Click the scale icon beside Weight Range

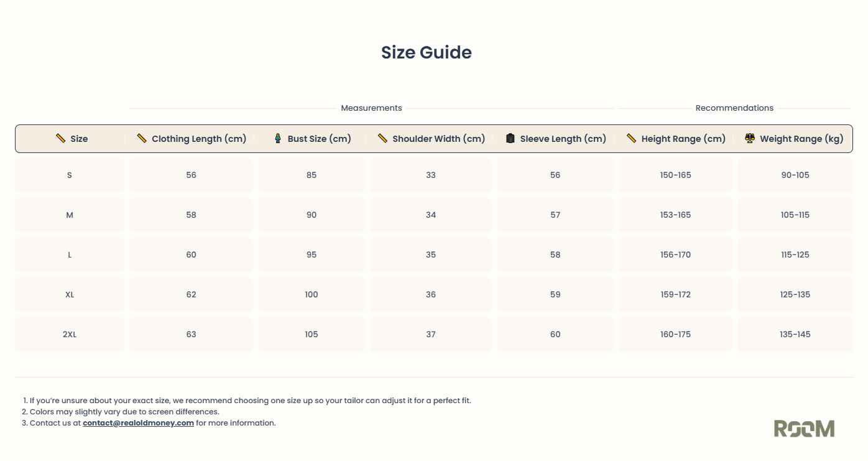[749, 138]
